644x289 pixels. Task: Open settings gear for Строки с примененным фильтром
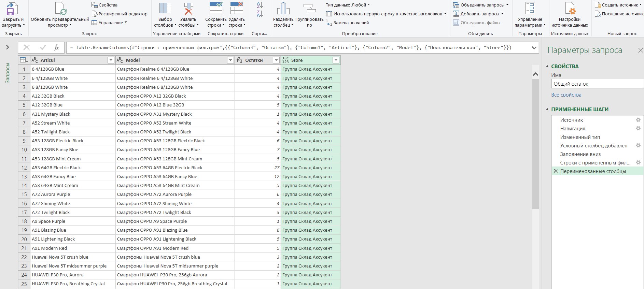click(638, 162)
